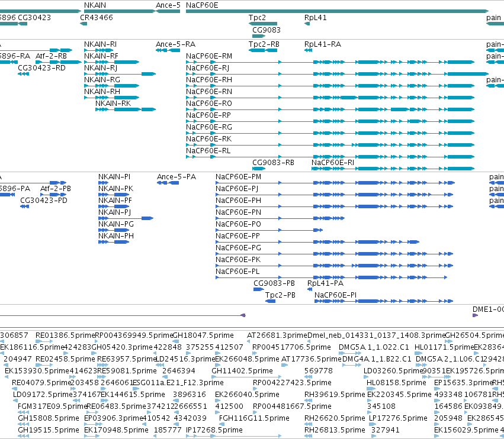Select protein NaCP60E-PG
The height and width of the screenshot is (439, 504).
(238, 248)
